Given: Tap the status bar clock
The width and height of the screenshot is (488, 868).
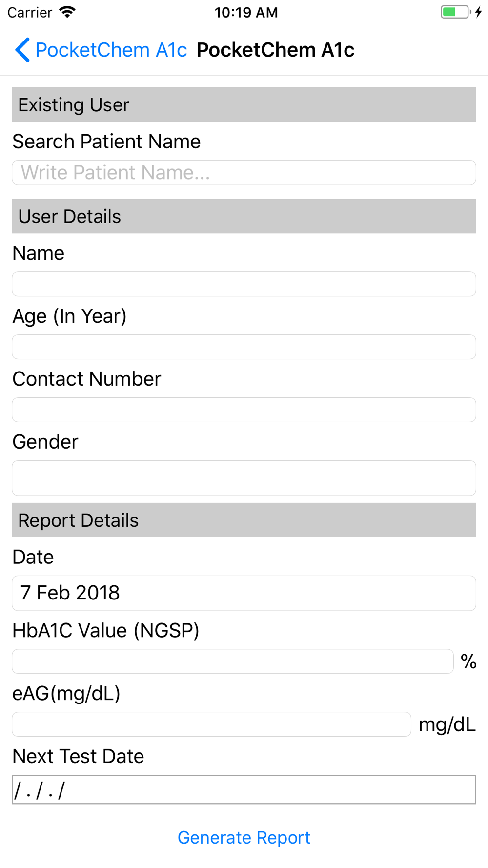Looking at the screenshot, I should [x=246, y=12].
